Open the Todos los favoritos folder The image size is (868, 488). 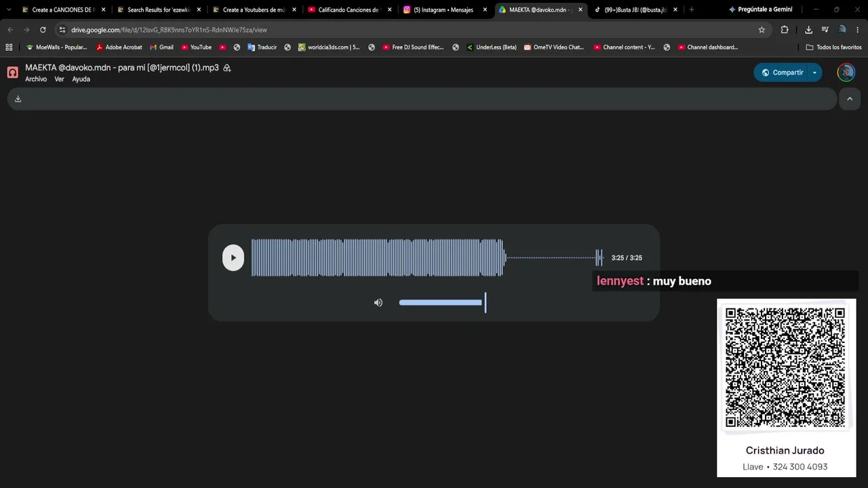click(x=834, y=47)
